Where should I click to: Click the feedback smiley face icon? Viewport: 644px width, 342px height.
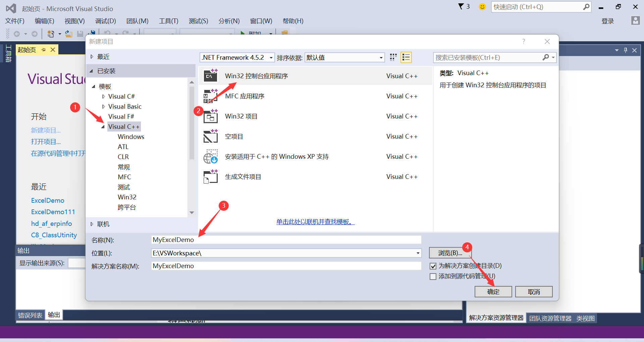click(482, 7)
